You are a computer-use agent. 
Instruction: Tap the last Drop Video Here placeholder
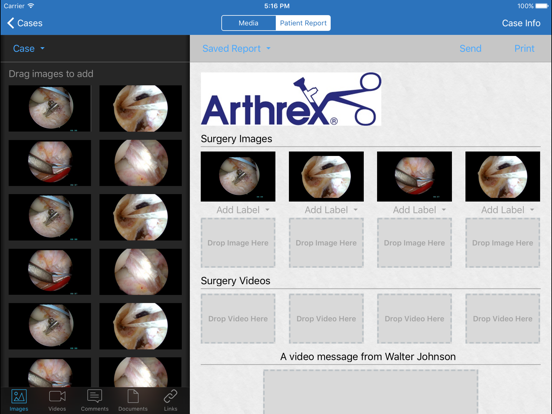502,319
